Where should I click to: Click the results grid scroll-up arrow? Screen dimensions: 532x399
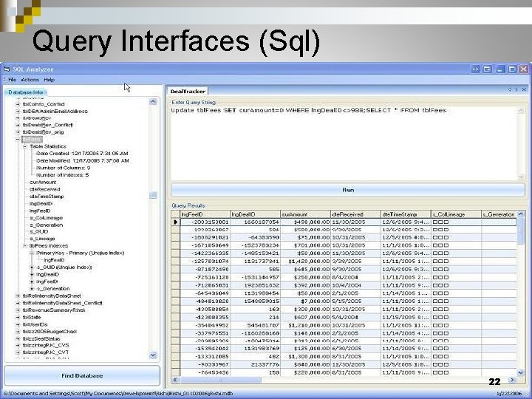[x=522, y=214]
